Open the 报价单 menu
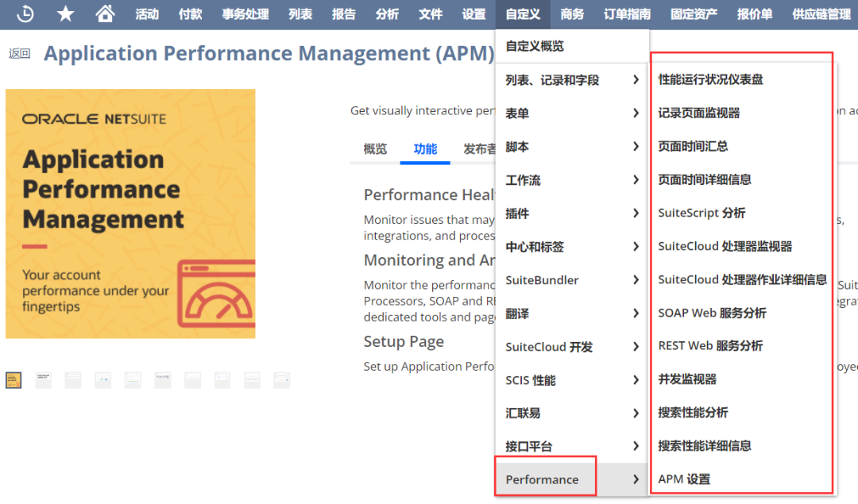The image size is (858, 504). click(x=756, y=14)
